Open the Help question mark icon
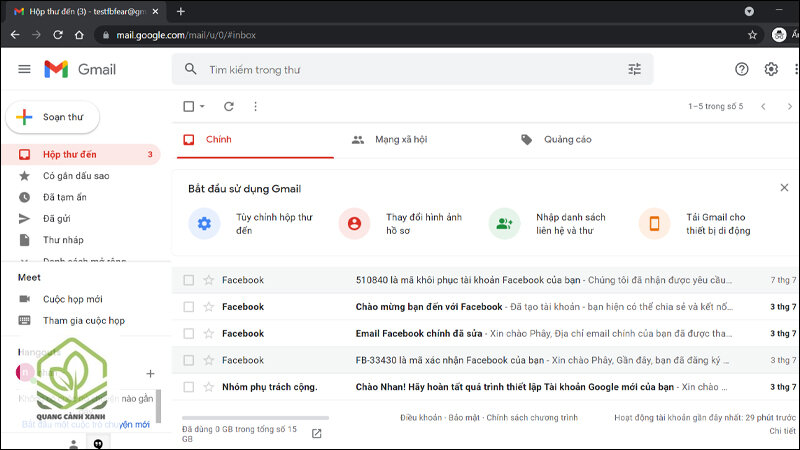800x450 pixels. click(x=741, y=69)
